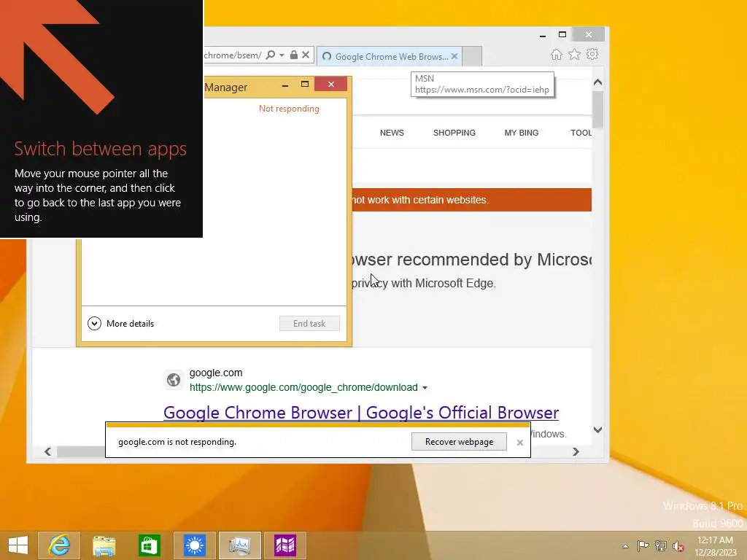Click the vertical scrollbar thumb
747x560 pixels.
598,109
